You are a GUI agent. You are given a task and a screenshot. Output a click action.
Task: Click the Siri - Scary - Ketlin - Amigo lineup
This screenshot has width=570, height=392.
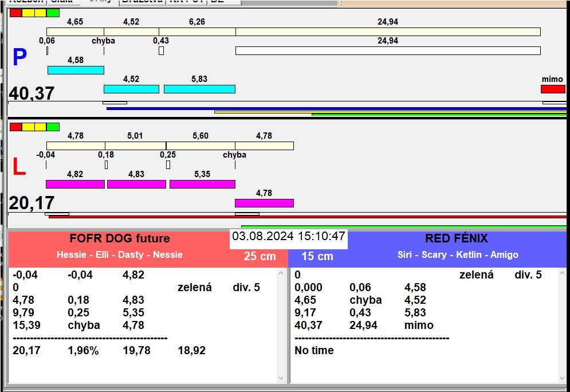tap(458, 254)
